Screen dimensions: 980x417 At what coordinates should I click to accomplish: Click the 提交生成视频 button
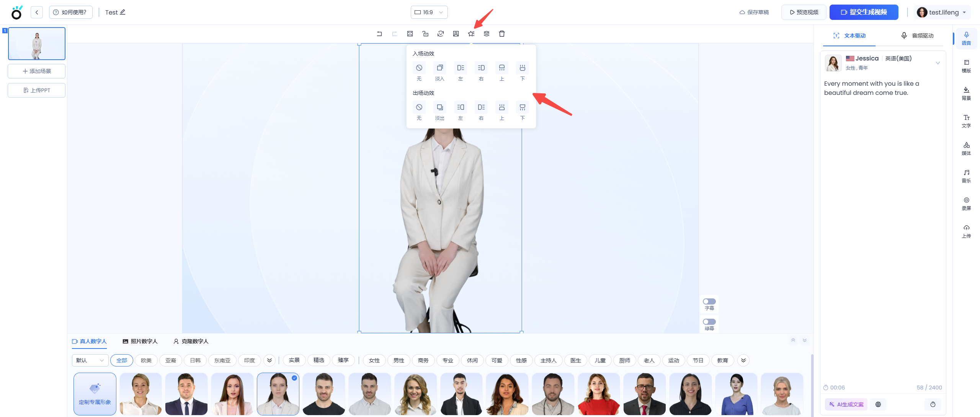864,12
